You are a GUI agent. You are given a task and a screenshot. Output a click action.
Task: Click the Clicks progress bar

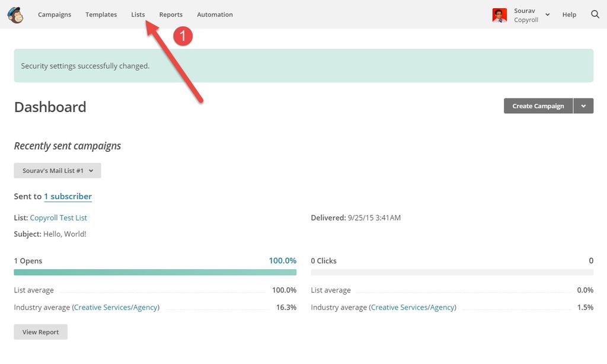pos(452,272)
